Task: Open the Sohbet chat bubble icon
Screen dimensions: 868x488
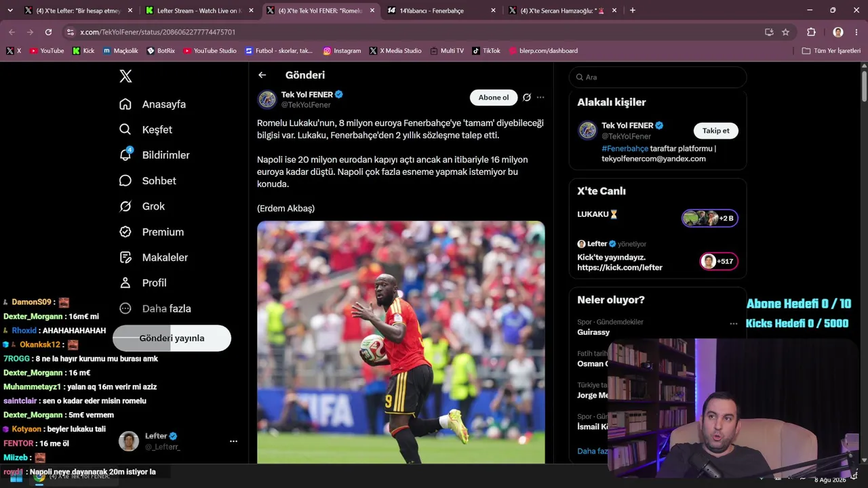Action: click(125, 180)
